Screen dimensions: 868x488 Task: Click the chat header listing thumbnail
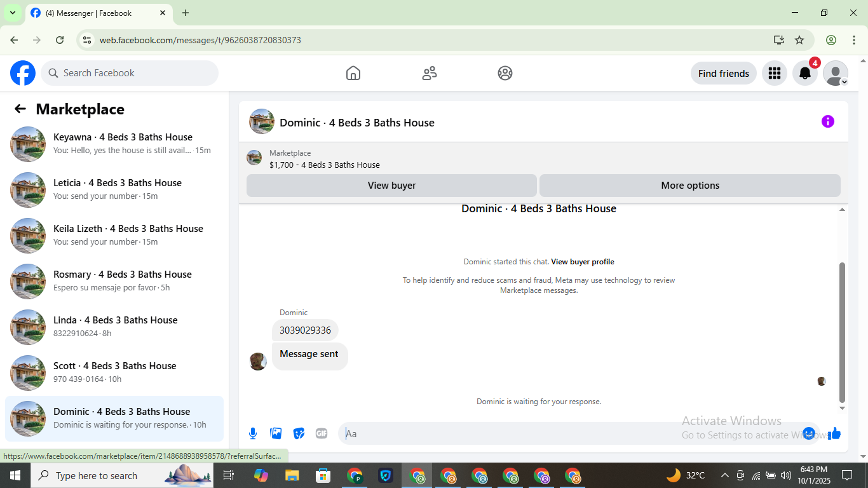(x=262, y=121)
